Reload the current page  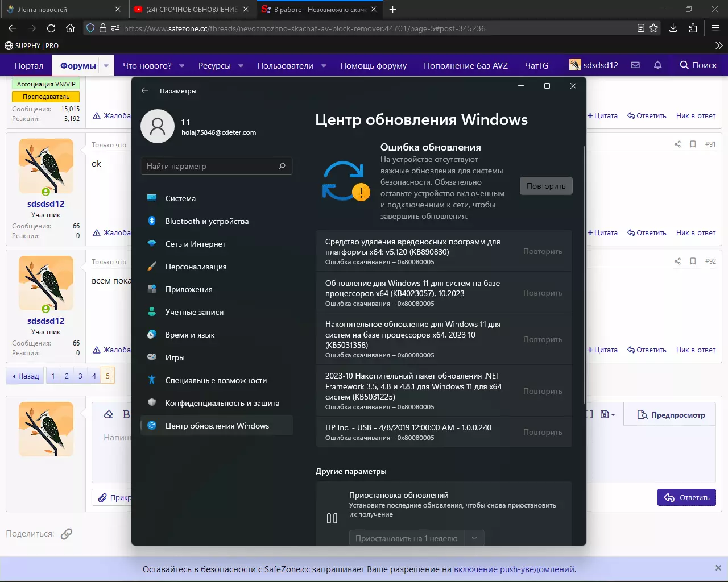pos(51,28)
